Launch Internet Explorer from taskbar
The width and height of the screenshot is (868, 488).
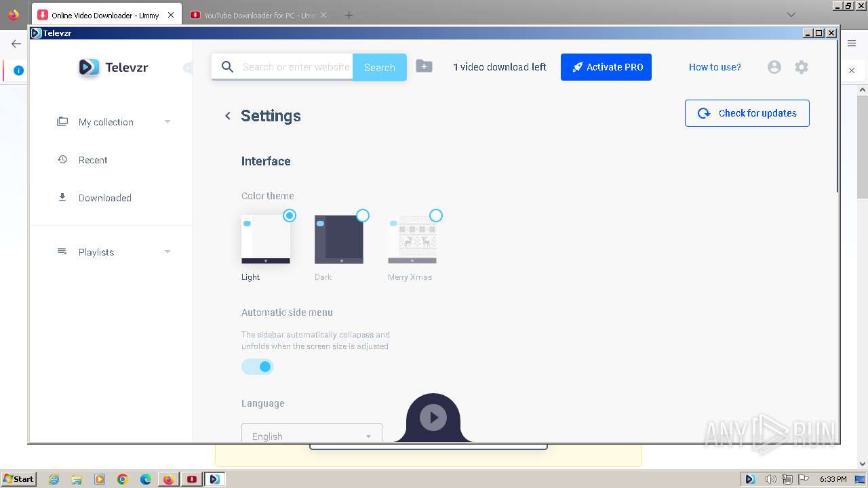54,479
